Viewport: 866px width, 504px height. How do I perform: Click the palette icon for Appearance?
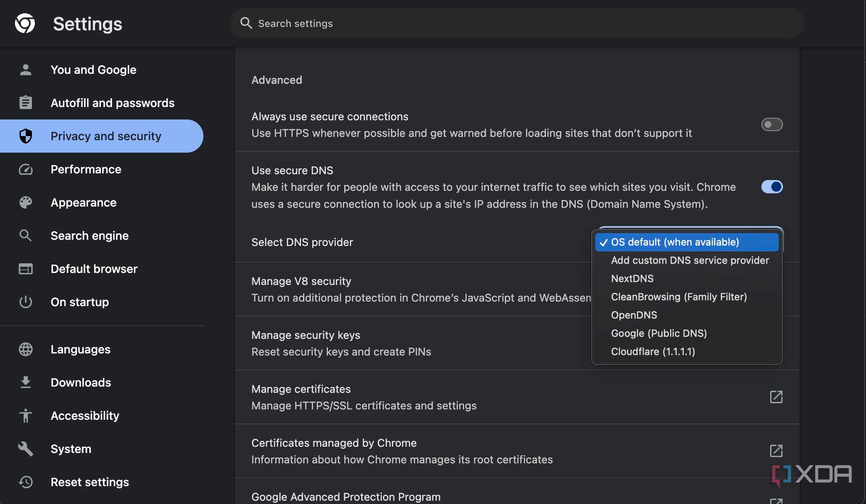pyautogui.click(x=26, y=202)
